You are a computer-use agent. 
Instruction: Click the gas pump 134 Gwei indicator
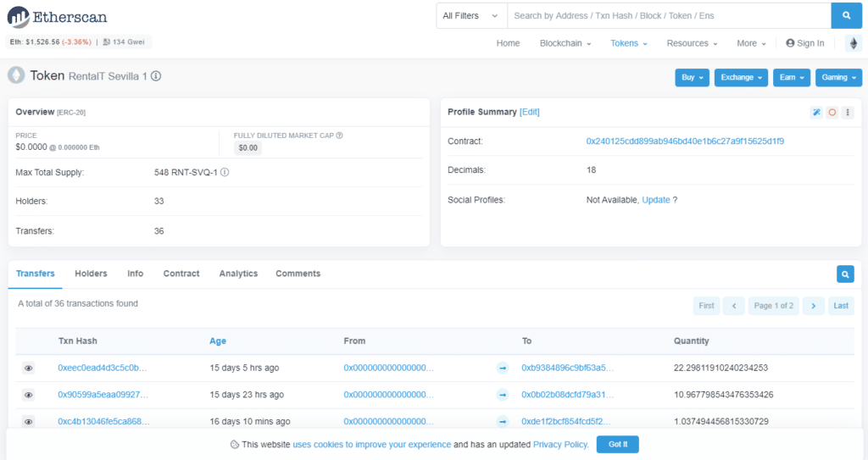click(124, 42)
